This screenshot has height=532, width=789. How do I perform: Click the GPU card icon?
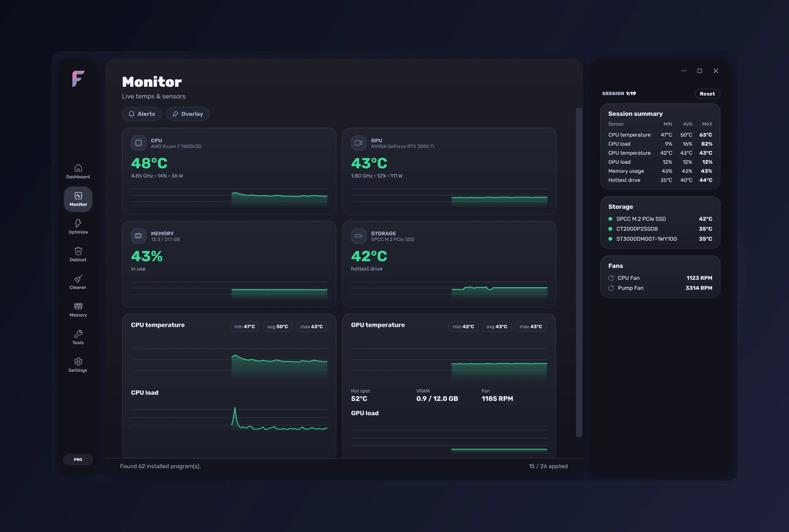(359, 143)
